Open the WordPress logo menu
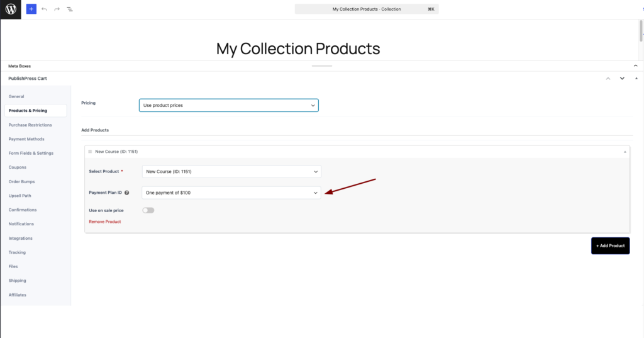This screenshot has height=338, width=644. (11, 9)
